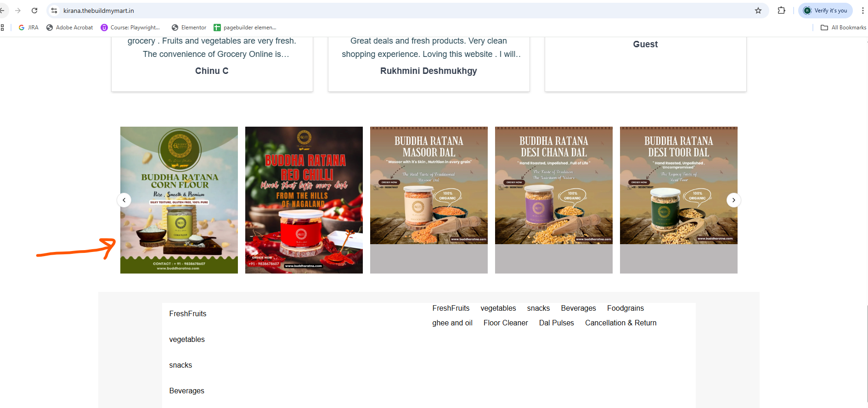The image size is (868, 408).
Task: Click the browser forward arrow
Action: [18, 11]
